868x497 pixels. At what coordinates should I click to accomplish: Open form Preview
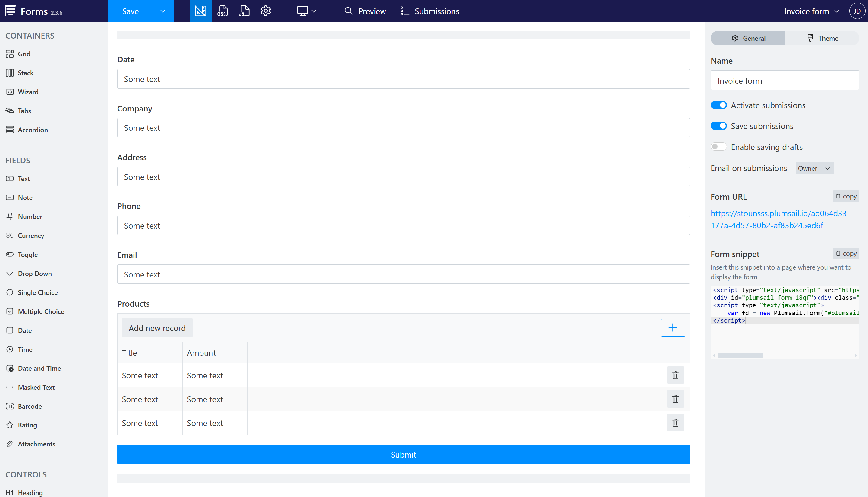pos(365,11)
